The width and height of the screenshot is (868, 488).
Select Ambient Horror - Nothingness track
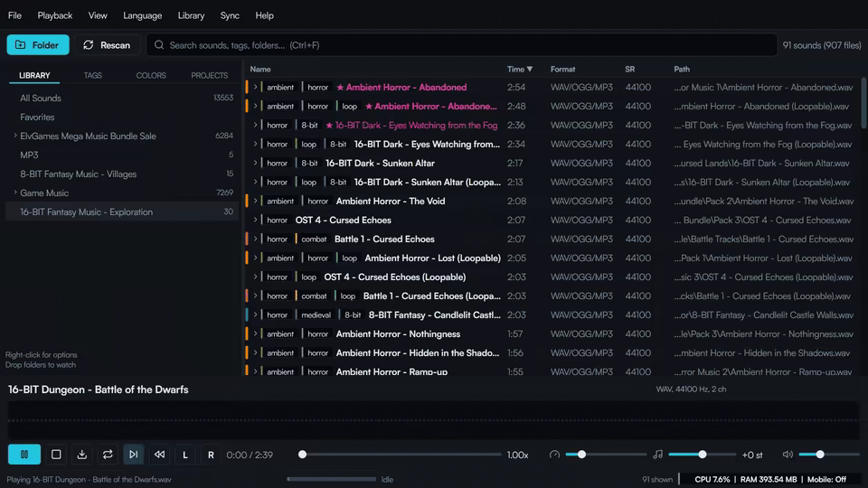[398, 333]
